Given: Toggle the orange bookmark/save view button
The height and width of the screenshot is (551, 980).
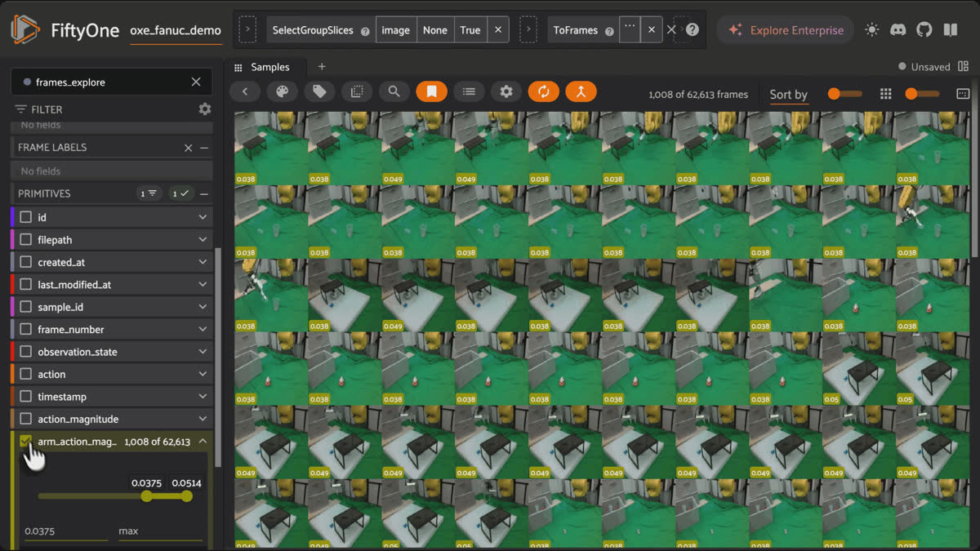Looking at the screenshot, I should coord(432,91).
